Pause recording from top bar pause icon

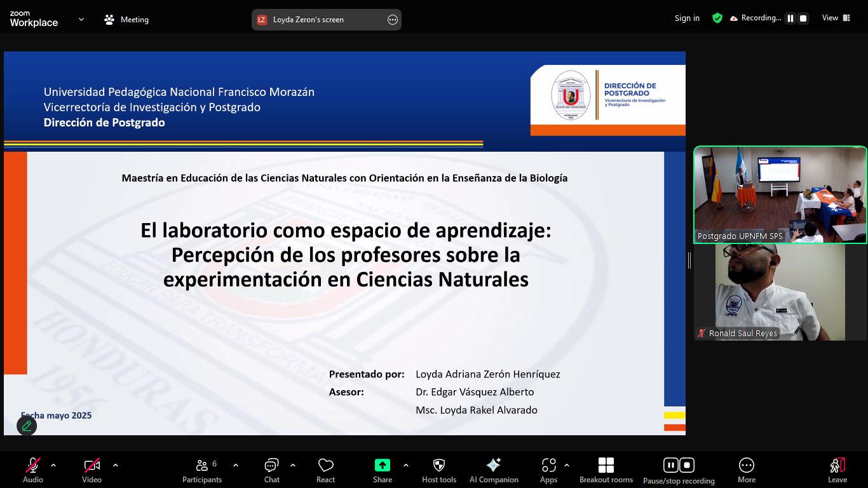(x=790, y=18)
